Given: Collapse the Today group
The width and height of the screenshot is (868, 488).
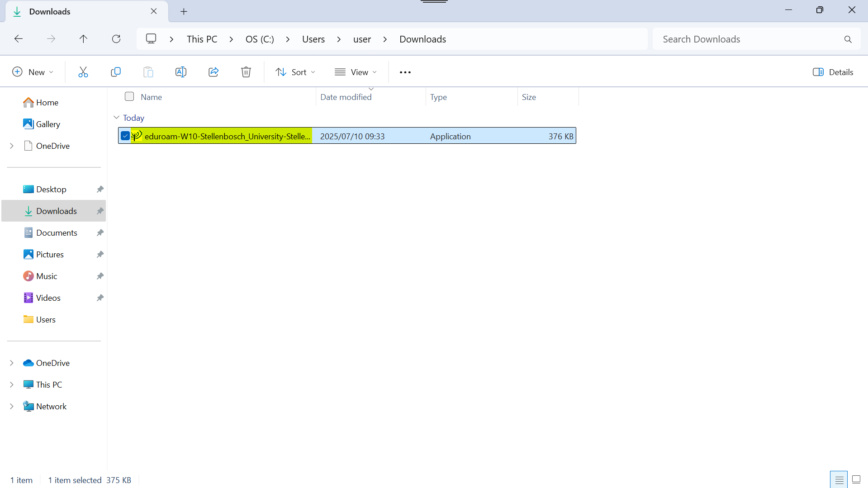Looking at the screenshot, I should tap(116, 118).
